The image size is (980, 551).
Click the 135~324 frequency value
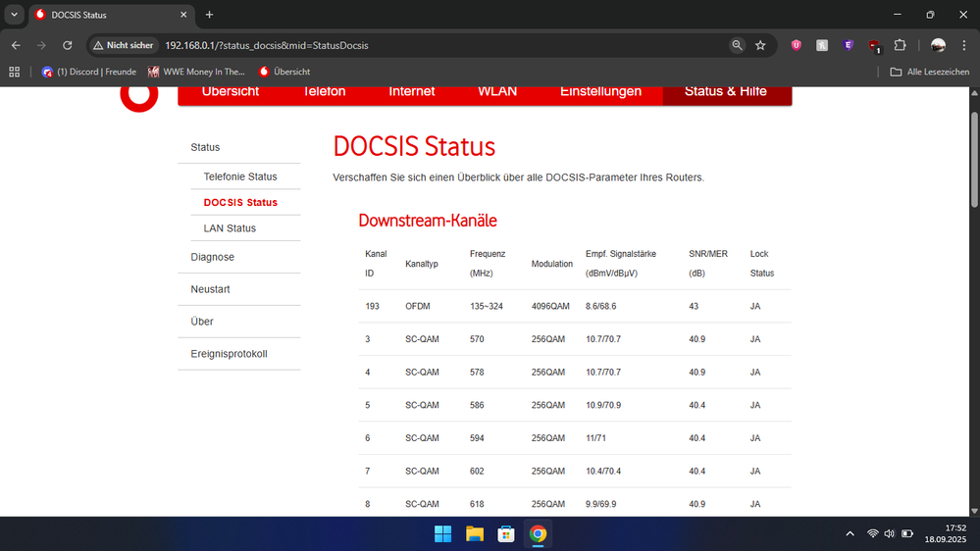487,306
